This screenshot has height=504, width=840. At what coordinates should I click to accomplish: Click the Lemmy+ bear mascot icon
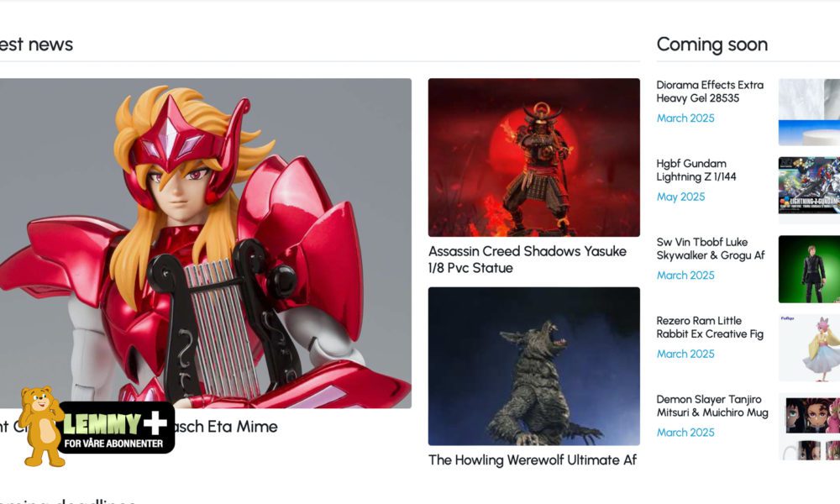42,427
